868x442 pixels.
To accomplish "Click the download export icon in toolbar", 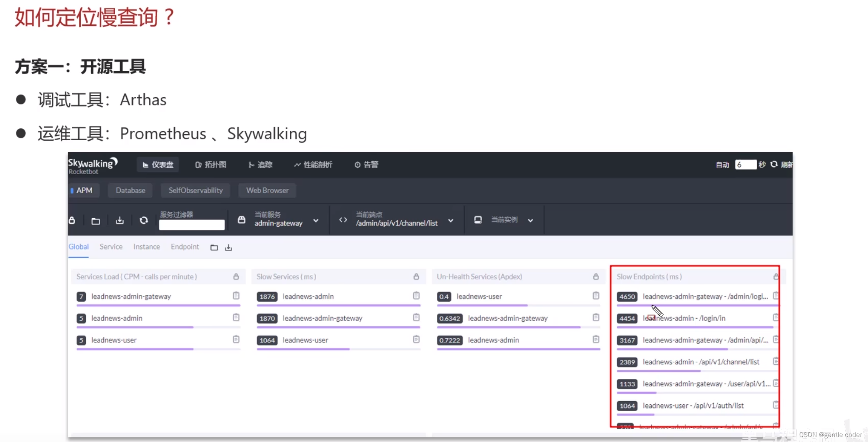I will [x=120, y=220].
